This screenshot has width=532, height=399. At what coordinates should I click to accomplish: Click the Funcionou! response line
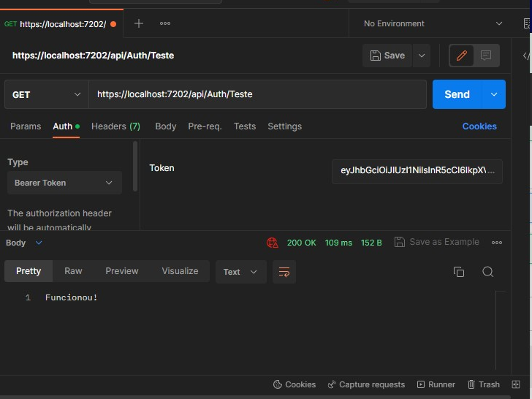pyautogui.click(x=72, y=297)
